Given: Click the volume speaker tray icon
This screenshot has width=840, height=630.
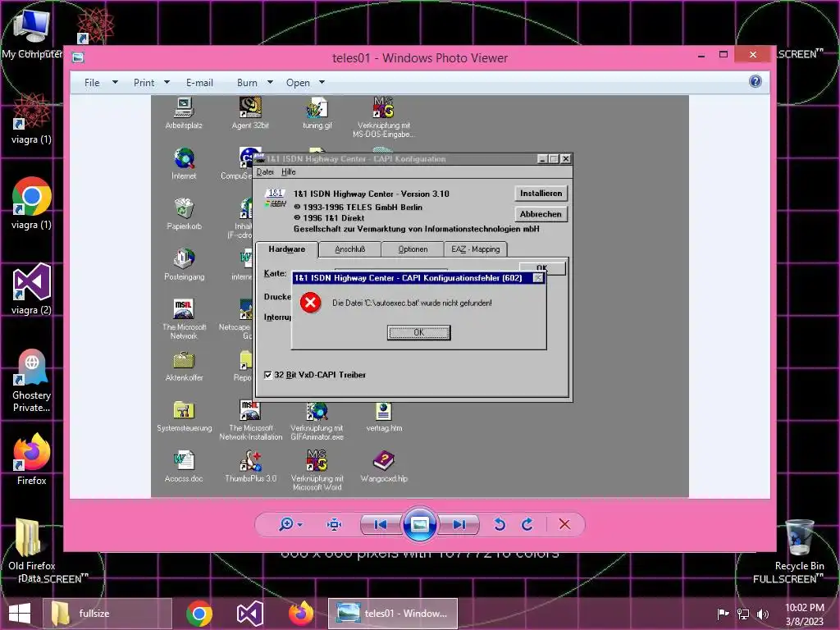Looking at the screenshot, I should point(763,614).
